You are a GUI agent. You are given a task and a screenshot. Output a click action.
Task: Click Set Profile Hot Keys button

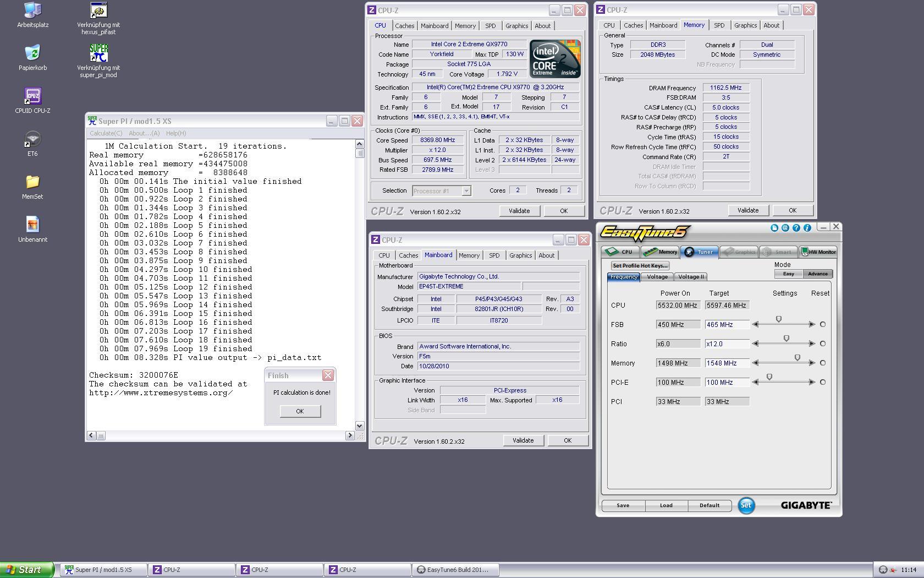[x=640, y=265]
